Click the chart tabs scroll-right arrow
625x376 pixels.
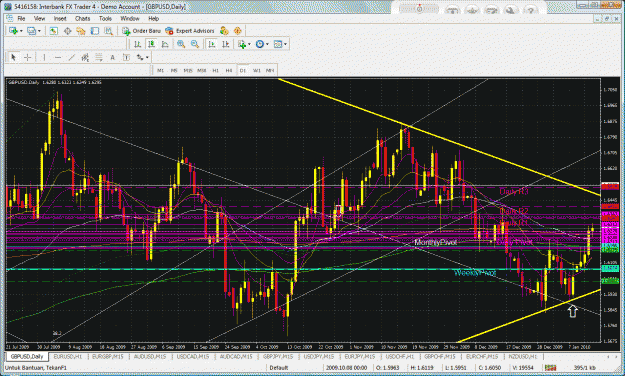pyautogui.click(x=616, y=356)
